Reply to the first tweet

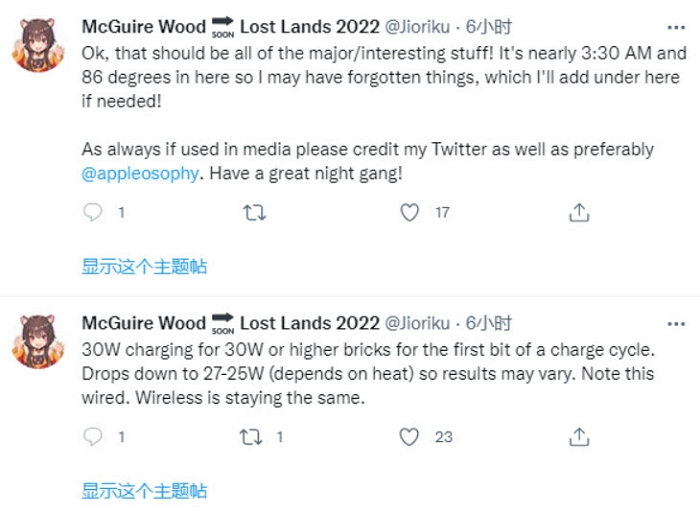pos(93,212)
